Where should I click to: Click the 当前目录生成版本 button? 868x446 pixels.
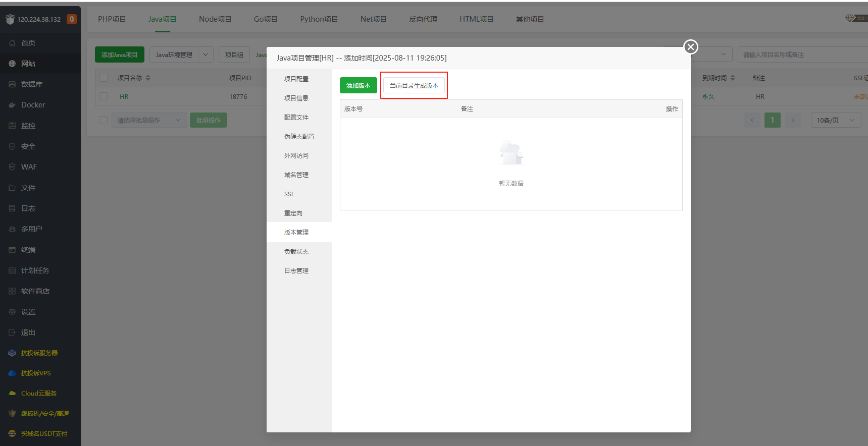pyautogui.click(x=414, y=85)
